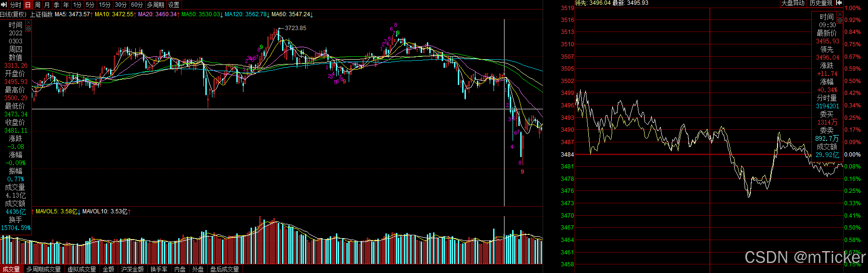This screenshot has width=868, height=273.
Task: Click the MA10: 3472.55 indicator label
Action: tap(115, 14)
